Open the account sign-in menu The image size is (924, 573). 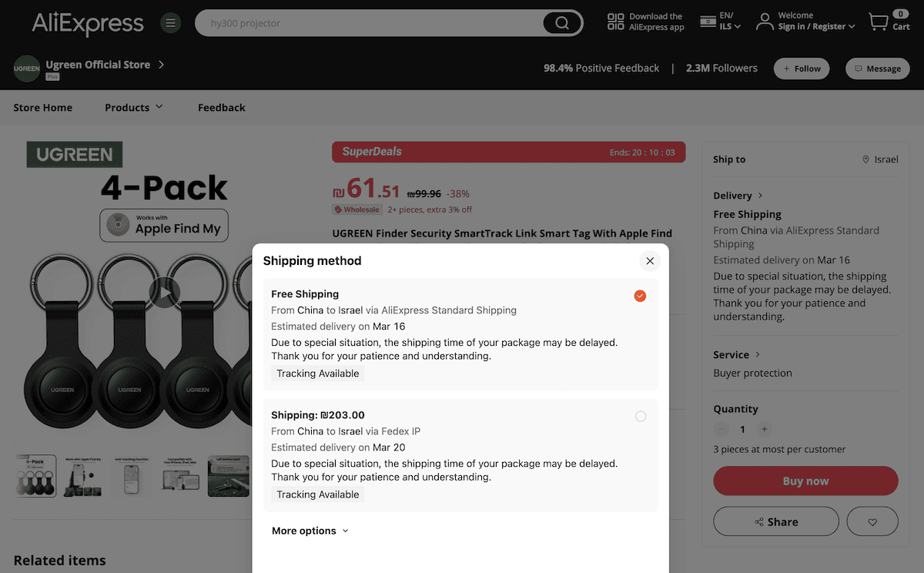click(x=804, y=22)
